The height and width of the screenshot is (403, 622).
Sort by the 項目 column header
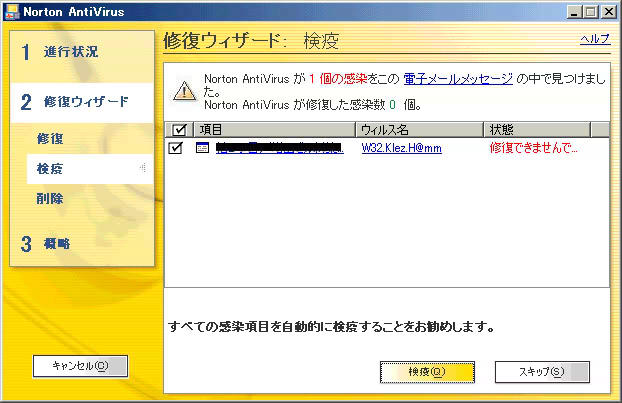click(275, 129)
